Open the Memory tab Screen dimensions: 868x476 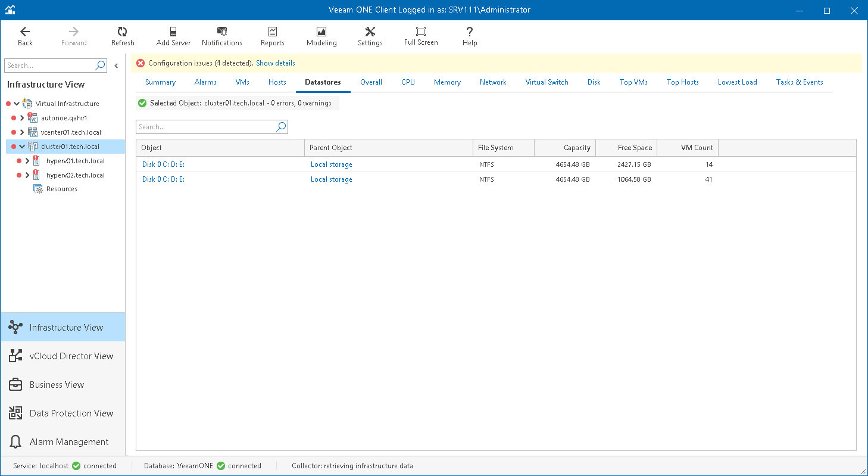coord(447,82)
